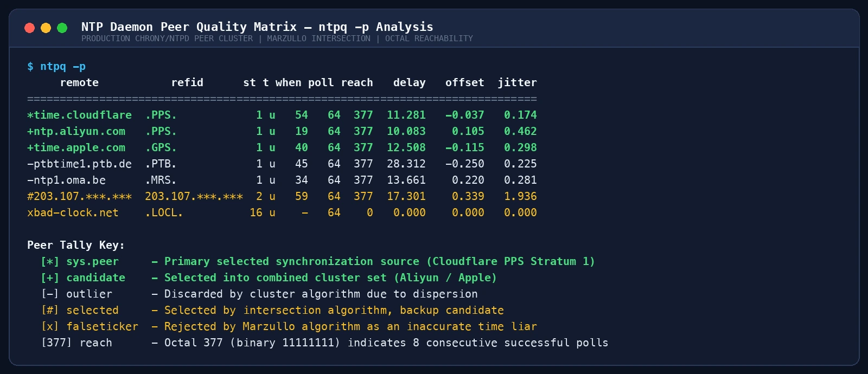Click the delay value 10.083
This screenshot has height=374, width=868.
pos(406,131)
